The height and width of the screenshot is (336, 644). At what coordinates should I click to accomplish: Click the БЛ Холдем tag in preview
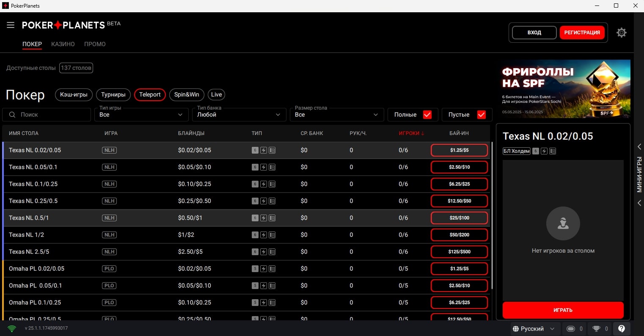pos(517,151)
